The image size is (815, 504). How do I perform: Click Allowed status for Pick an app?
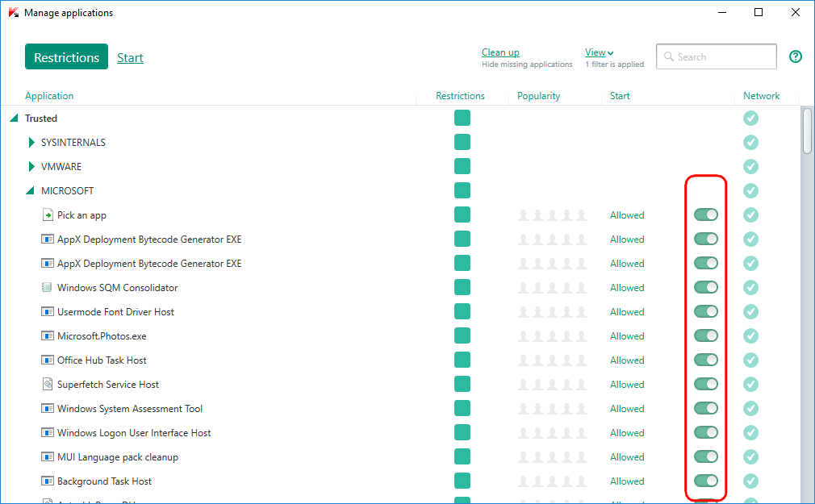pos(627,215)
